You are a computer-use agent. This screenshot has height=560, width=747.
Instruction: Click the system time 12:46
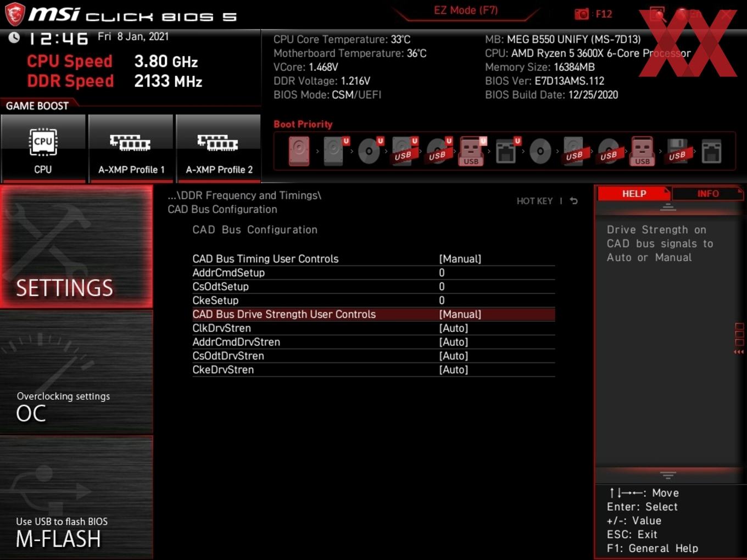58,38
